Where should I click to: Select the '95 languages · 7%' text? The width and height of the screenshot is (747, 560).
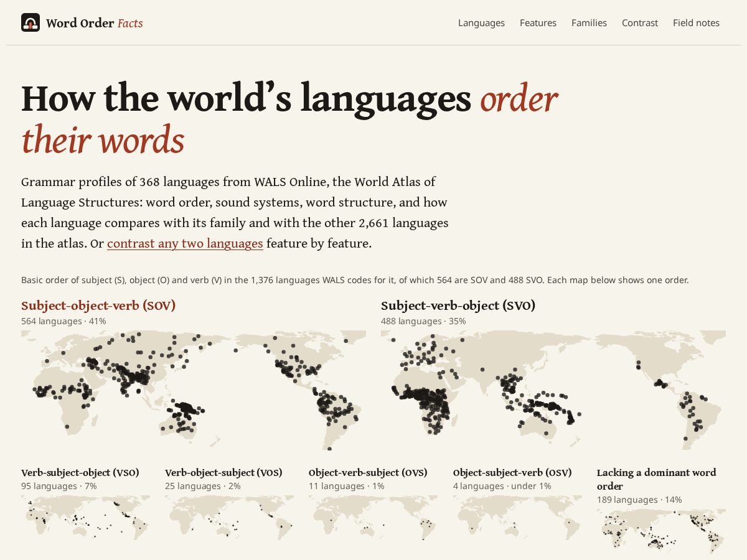(59, 486)
